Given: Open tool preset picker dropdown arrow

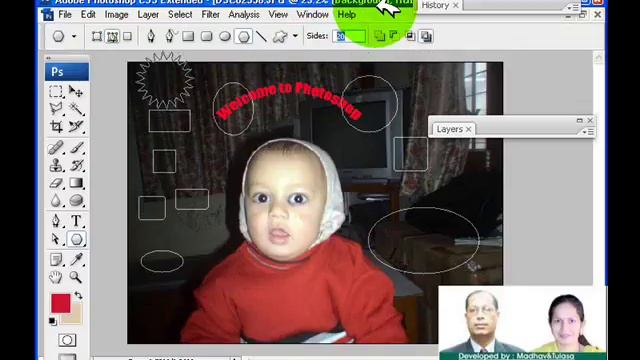Looking at the screenshot, I should point(74,36).
